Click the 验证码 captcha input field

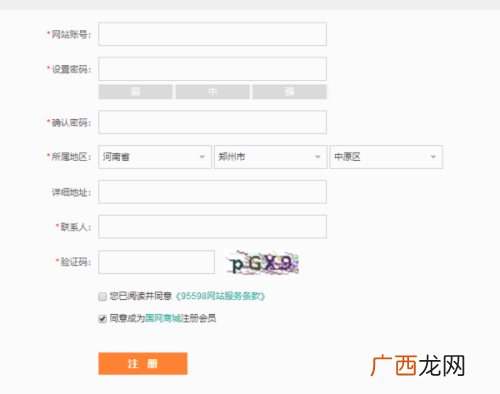click(156, 262)
